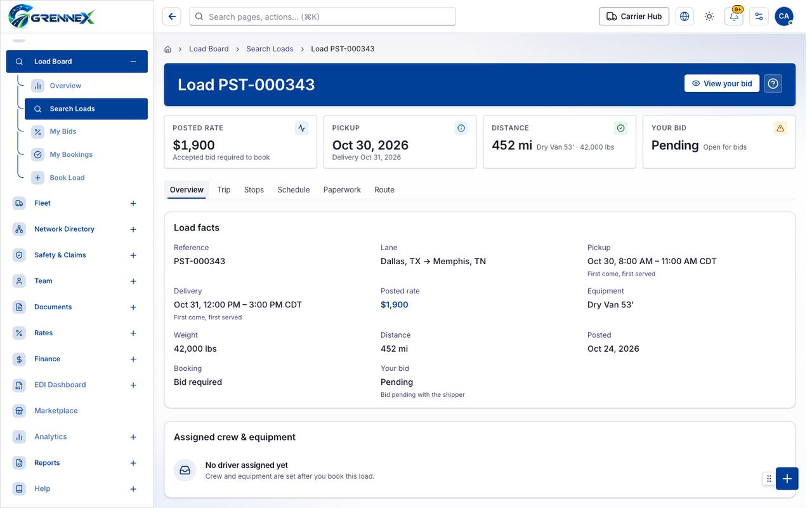Expand the Network Directory section
This screenshot has height=508, width=812.
point(133,230)
